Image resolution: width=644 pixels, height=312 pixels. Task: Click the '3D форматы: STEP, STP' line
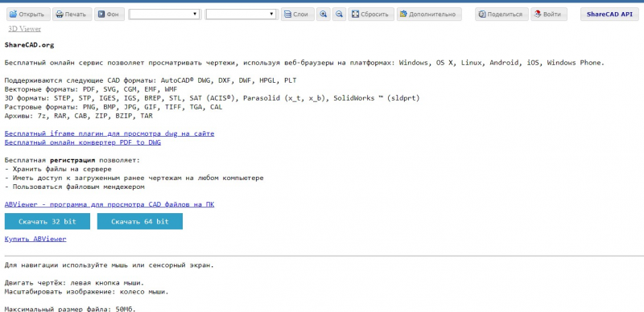(212, 98)
